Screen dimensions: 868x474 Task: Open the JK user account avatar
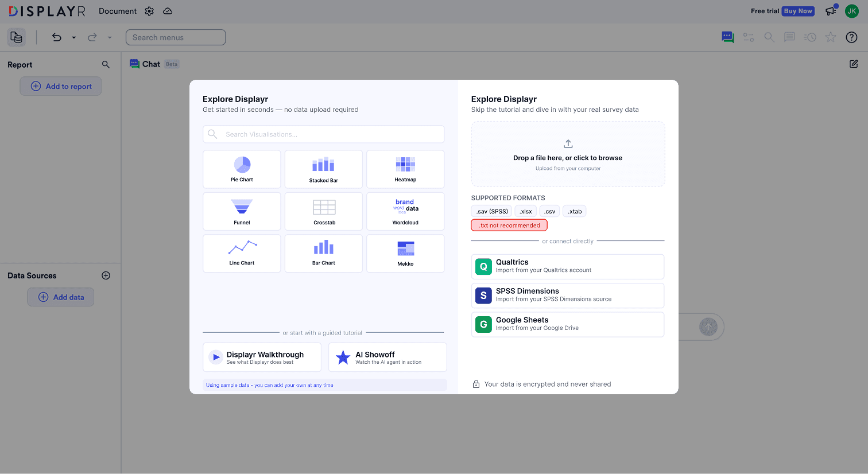[x=852, y=11]
